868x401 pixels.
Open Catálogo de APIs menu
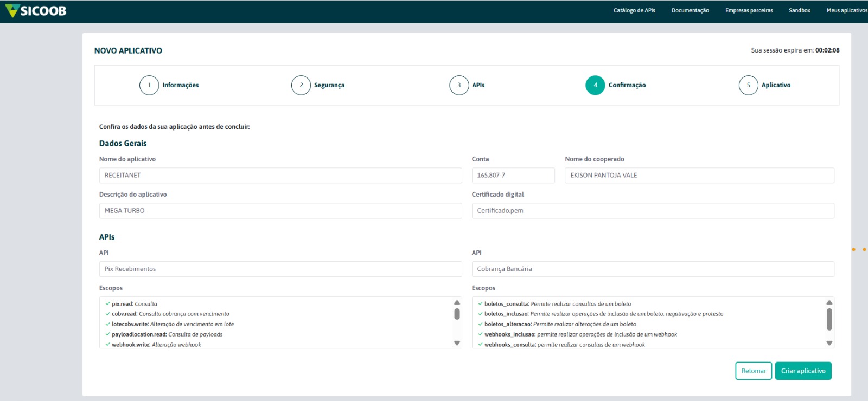pos(634,10)
